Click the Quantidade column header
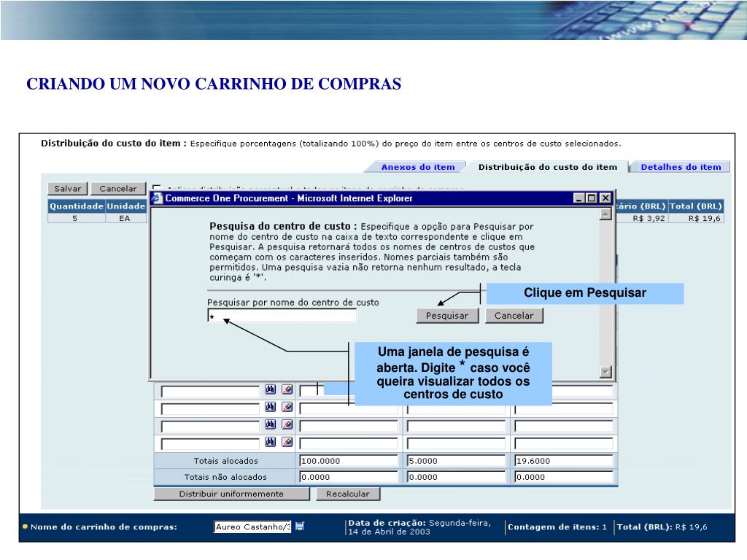 [76, 206]
